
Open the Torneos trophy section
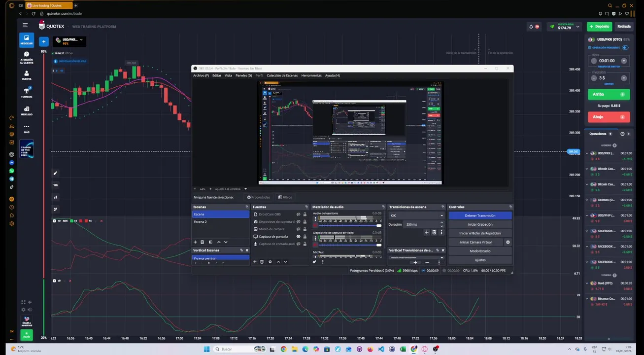pos(27,93)
